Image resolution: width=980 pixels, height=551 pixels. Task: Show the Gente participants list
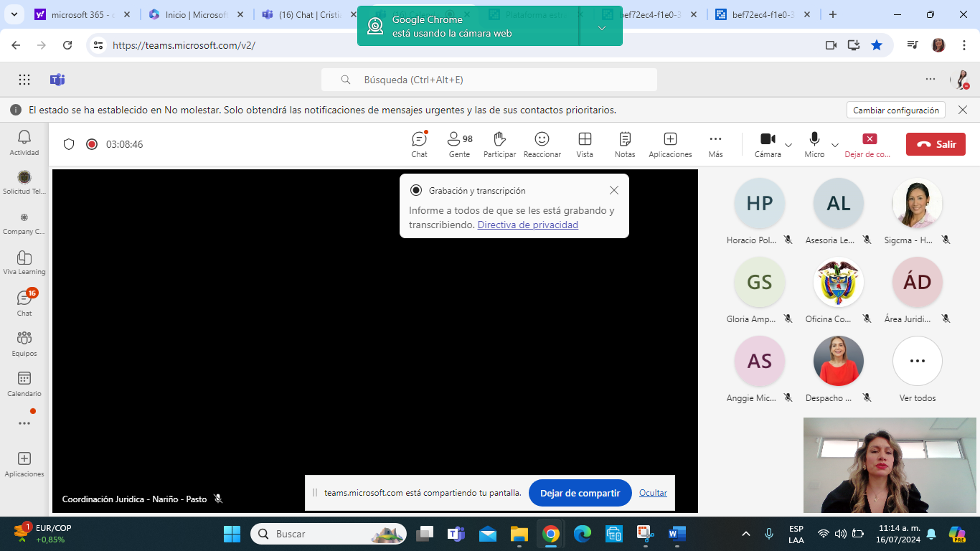pos(459,144)
